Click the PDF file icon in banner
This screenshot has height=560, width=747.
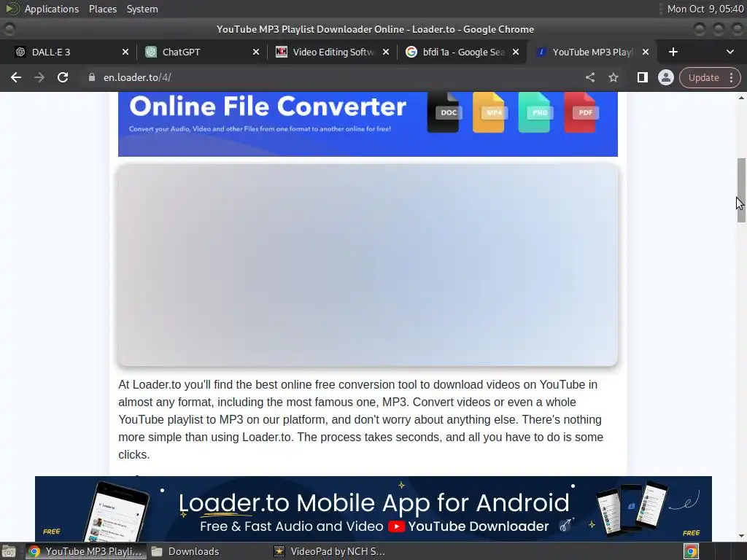click(x=581, y=112)
